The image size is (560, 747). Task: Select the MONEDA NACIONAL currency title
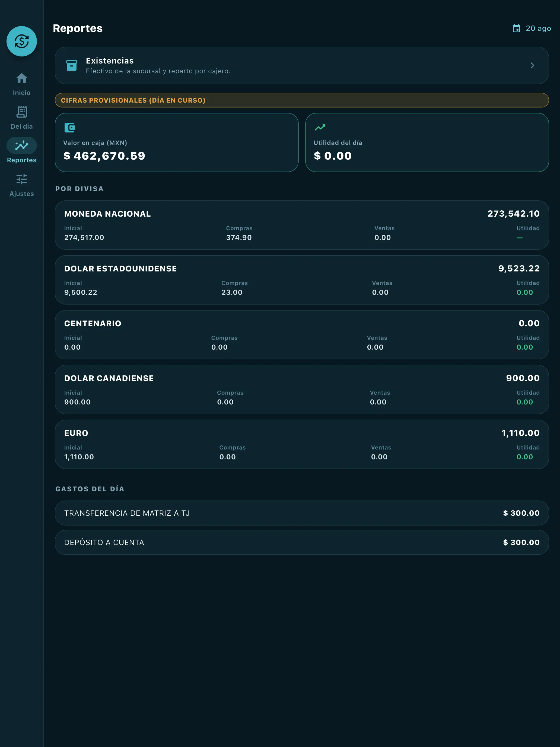pos(107,214)
